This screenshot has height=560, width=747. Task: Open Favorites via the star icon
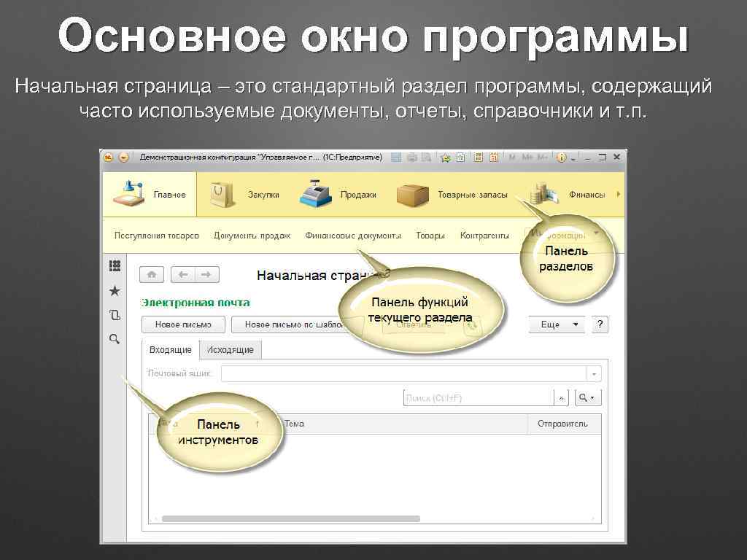114,291
